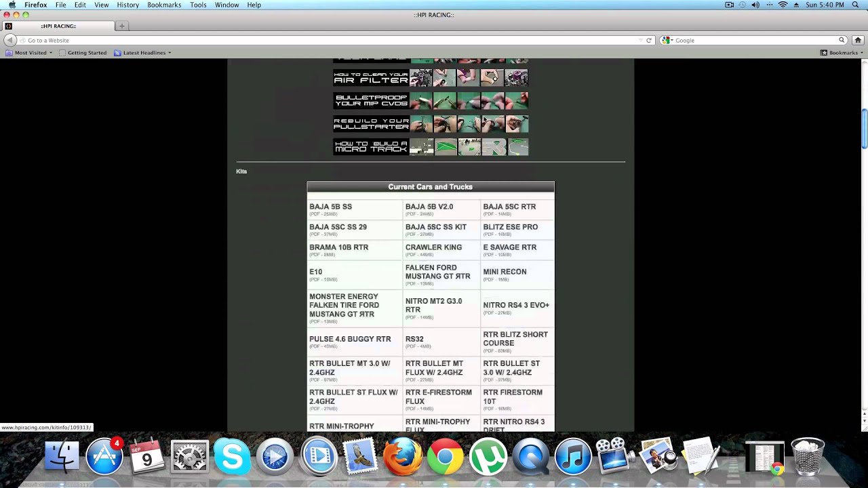The image size is (868, 488).
Task: Open URL history dropdown arrow in address bar
Action: coord(641,41)
